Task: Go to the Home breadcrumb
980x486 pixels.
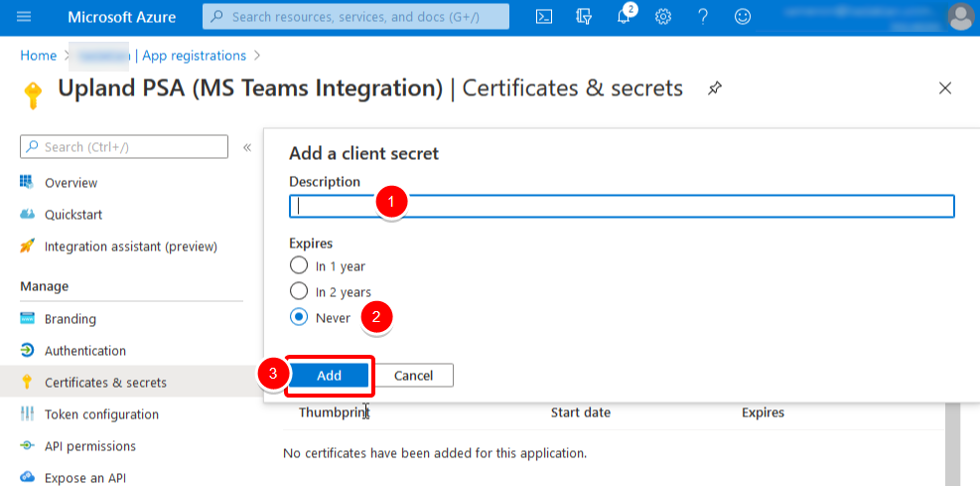Action: pos(39,56)
